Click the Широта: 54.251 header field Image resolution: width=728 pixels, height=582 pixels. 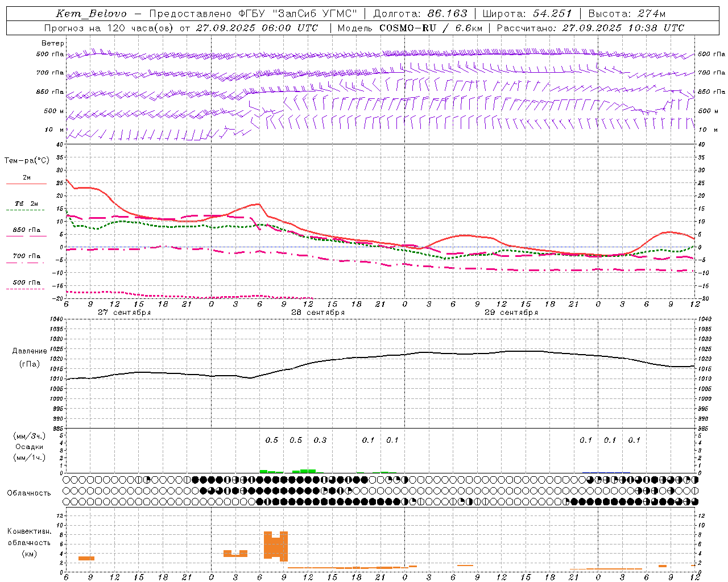(x=527, y=14)
